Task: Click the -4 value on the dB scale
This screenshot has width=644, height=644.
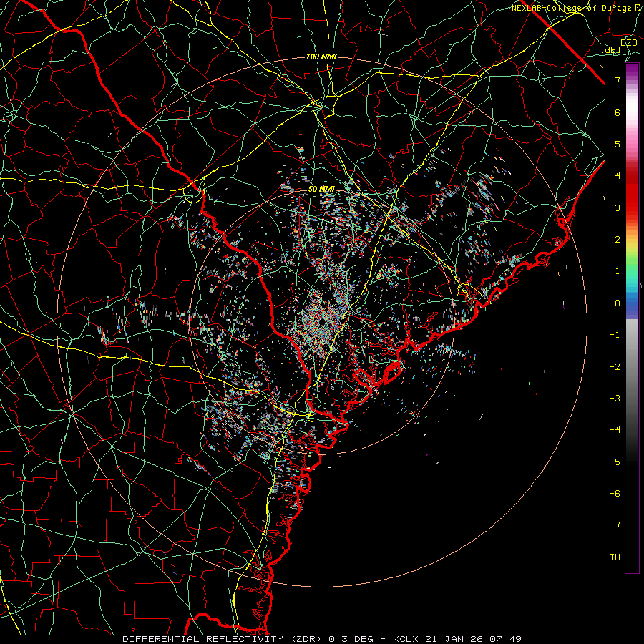Action: [615, 430]
